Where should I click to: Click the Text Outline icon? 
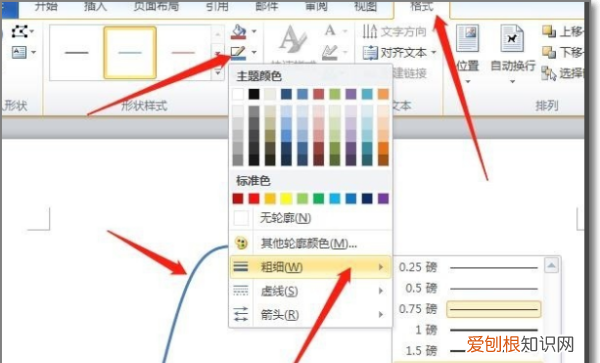coord(330,52)
